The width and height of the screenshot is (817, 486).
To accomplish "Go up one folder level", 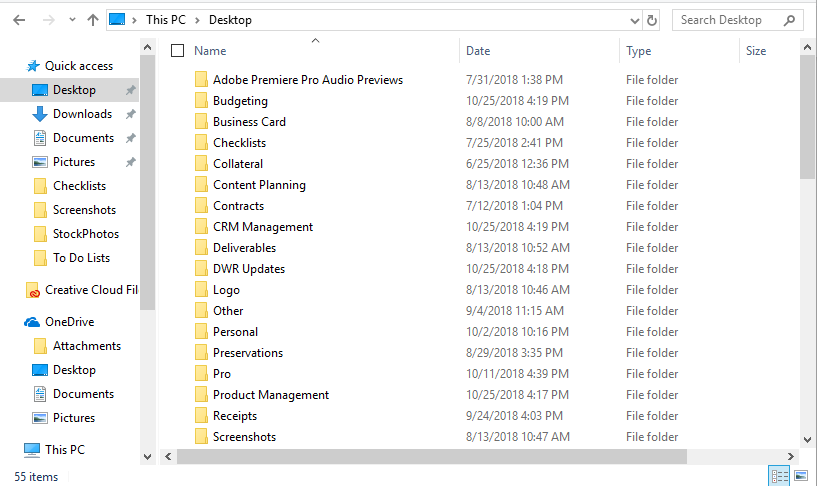I will pos(93,20).
